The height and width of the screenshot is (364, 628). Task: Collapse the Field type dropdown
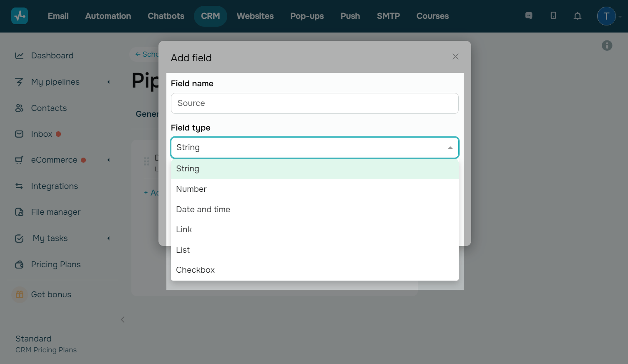pos(450,148)
